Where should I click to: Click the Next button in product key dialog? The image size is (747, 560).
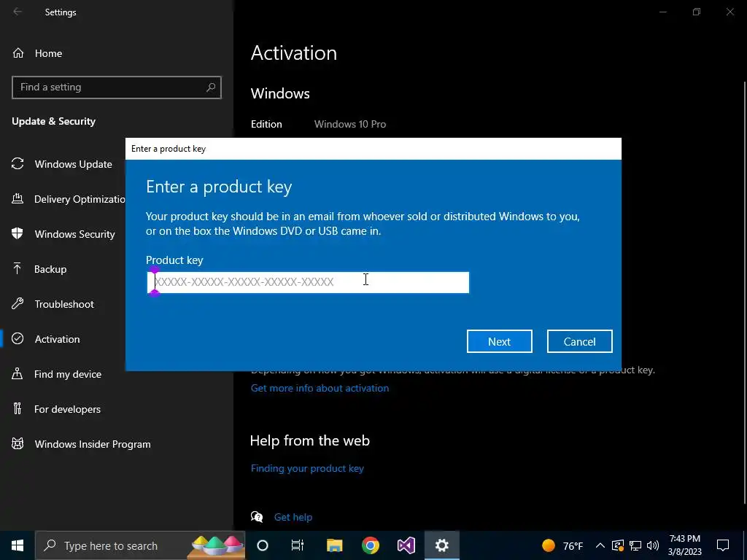point(499,341)
